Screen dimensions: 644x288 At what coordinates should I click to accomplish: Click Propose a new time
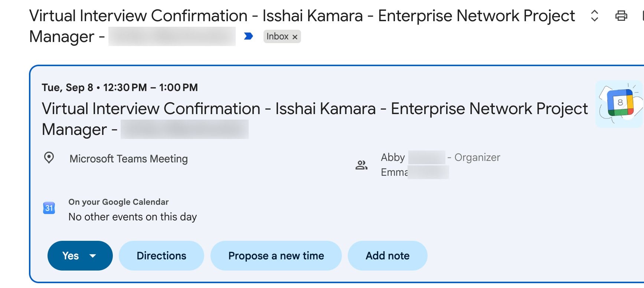276,256
